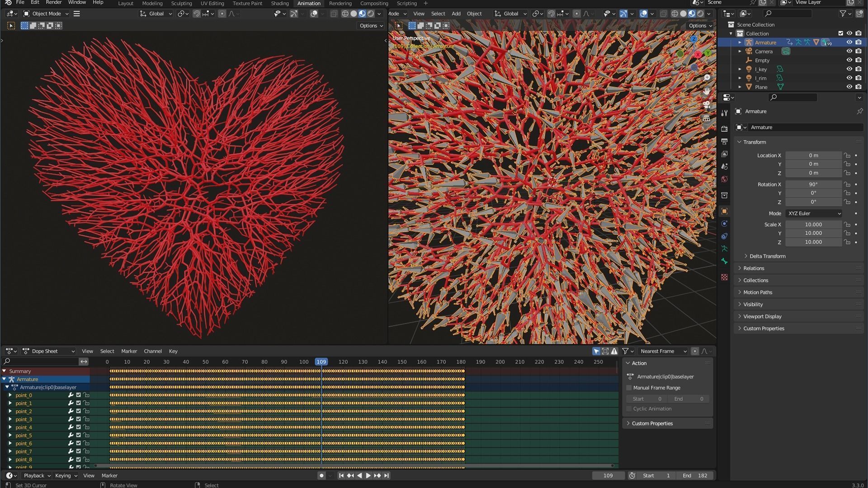This screenshot has width=868, height=488.
Task: Open the Tool properties tab
Action: point(724,113)
